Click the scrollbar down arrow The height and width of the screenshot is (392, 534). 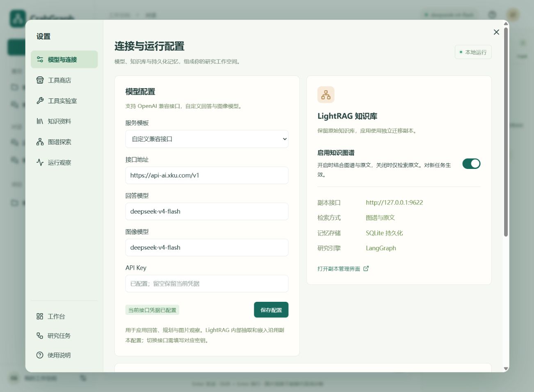tap(506, 369)
